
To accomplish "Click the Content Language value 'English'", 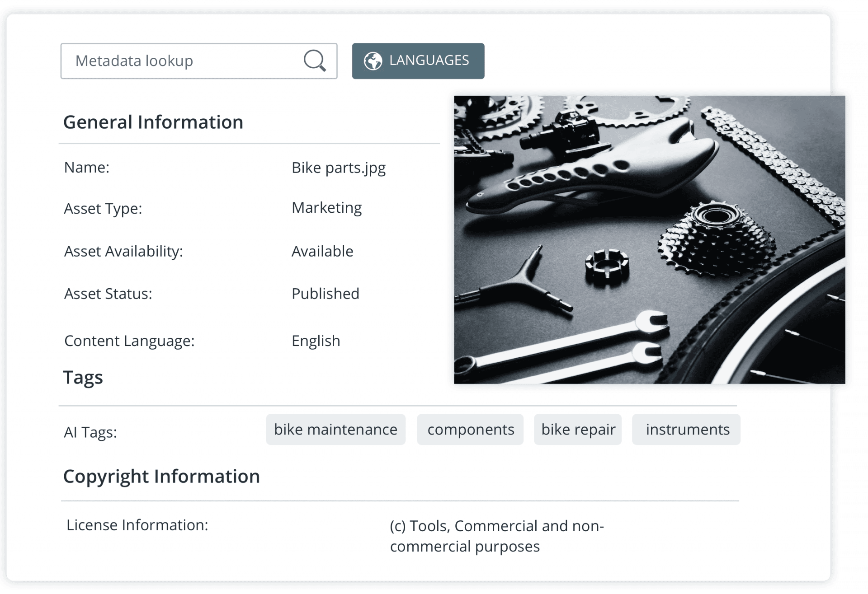I will tap(316, 341).
